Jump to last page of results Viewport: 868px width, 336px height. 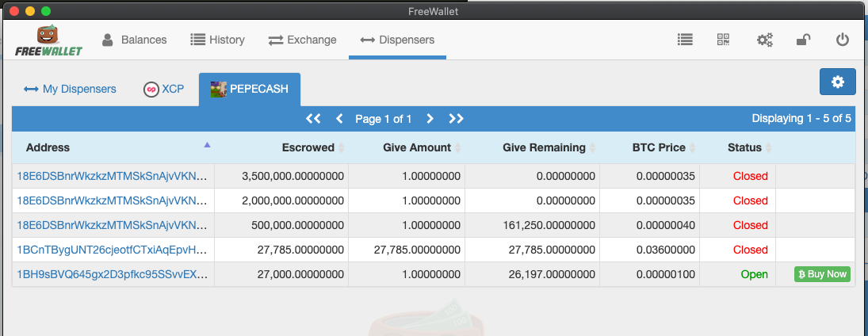(456, 118)
